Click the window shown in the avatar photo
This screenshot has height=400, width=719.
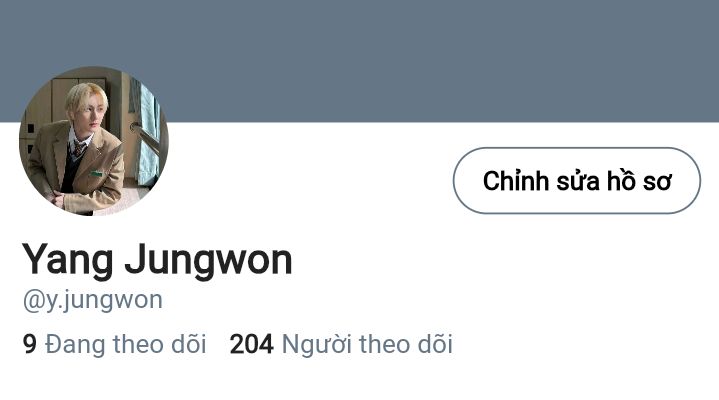(146, 133)
